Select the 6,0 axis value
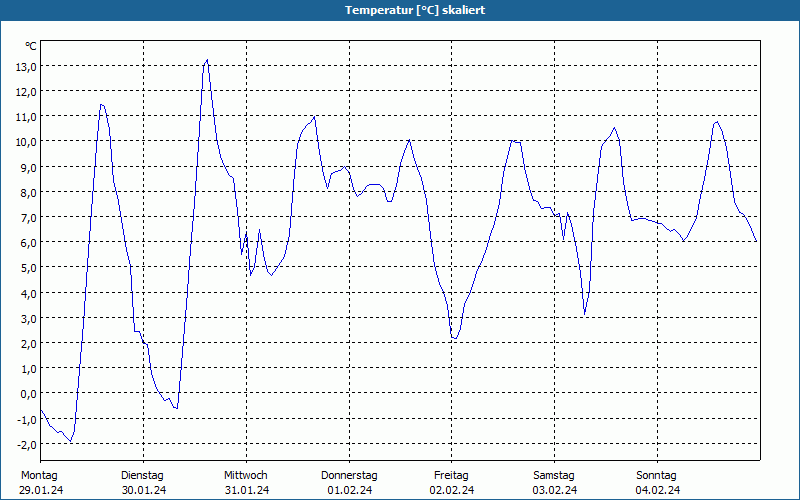 pos(28,243)
